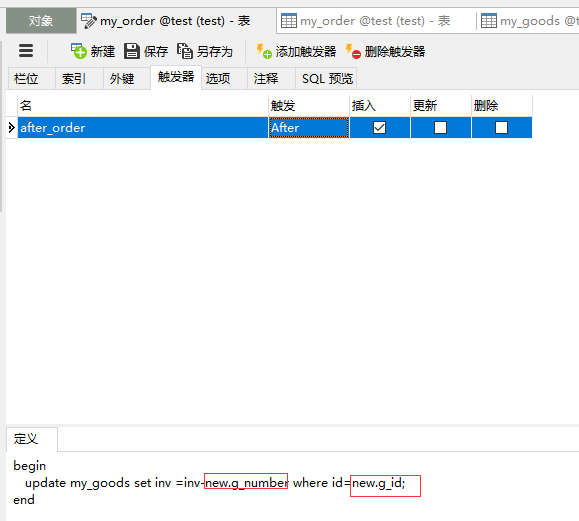Click the 触发 column header
579x521 pixels.
point(309,106)
